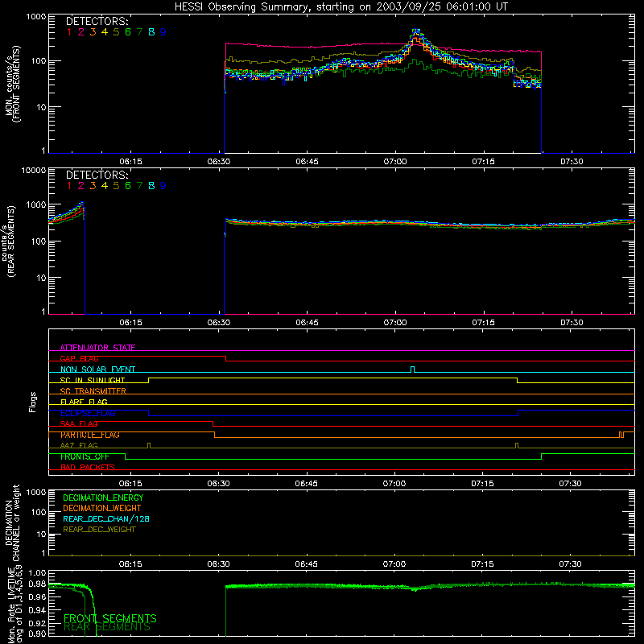Select detector 4 legend number in rear segments panel
The height and width of the screenshot is (644, 644).
pos(105,186)
